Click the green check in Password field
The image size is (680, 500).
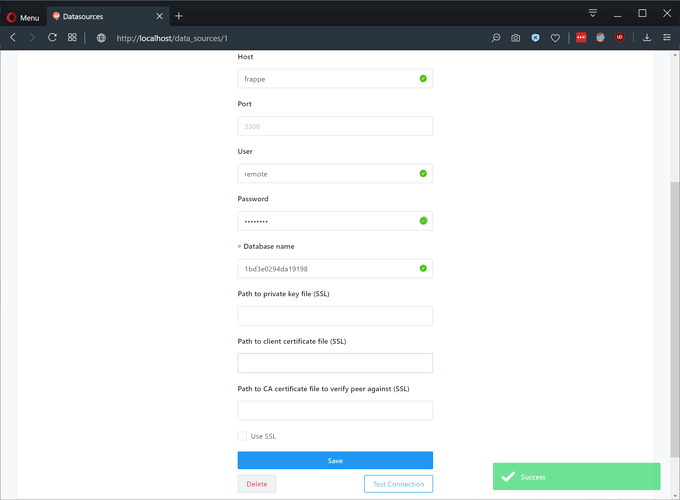coord(423,221)
